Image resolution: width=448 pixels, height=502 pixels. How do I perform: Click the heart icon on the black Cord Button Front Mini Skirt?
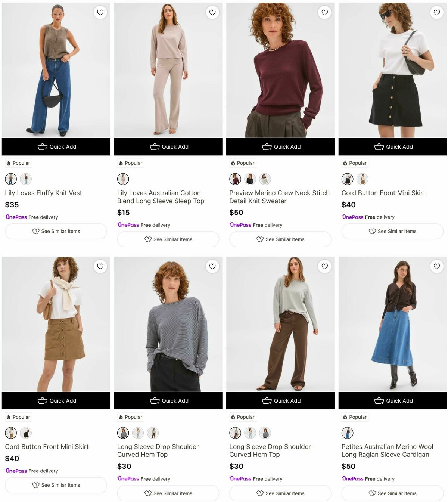pos(436,12)
